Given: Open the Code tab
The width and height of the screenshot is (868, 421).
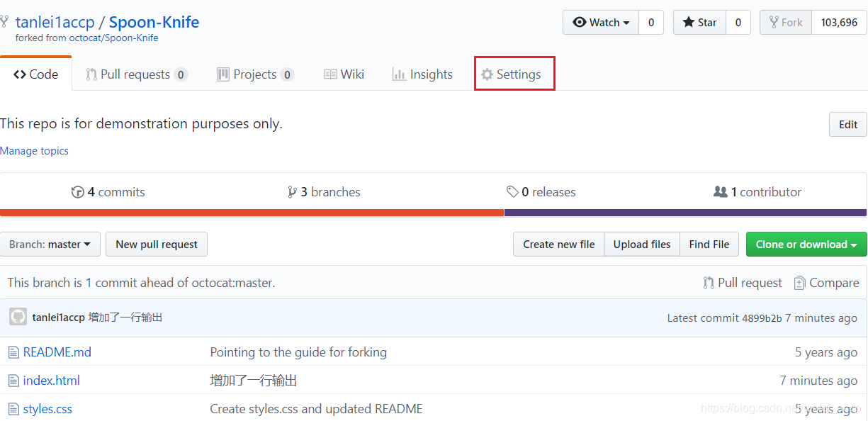Looking at the screenshot, I should coord(35,74).
